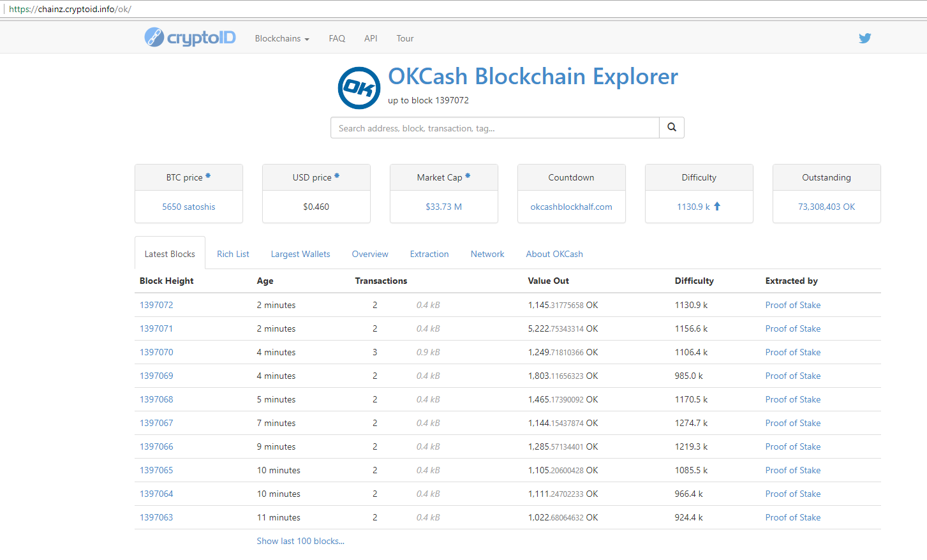927x560 pixels.
Task: Open Proof of Stake link for block 1397067
Action: pyautogui.click(x=793, y=423)
